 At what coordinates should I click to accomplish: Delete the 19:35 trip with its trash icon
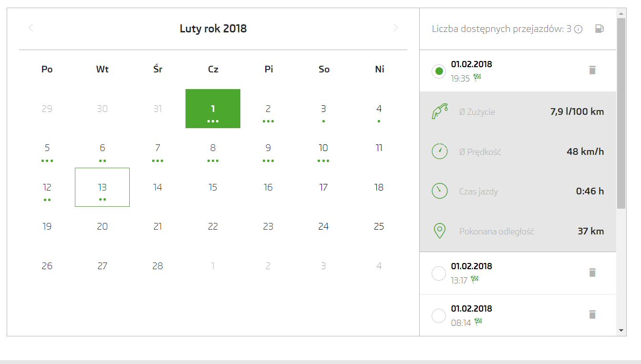pos(592,70)
